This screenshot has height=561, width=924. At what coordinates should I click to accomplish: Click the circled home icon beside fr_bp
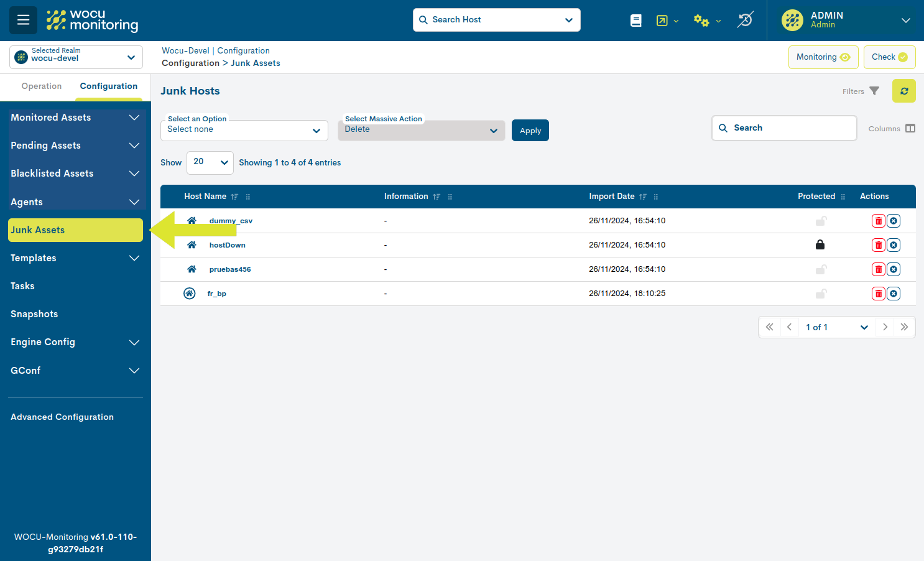click(190, 294)
